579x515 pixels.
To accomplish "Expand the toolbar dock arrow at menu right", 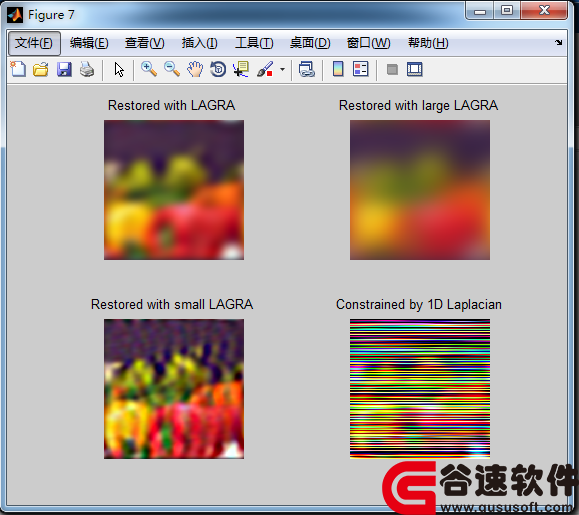I will click(558, 42).
